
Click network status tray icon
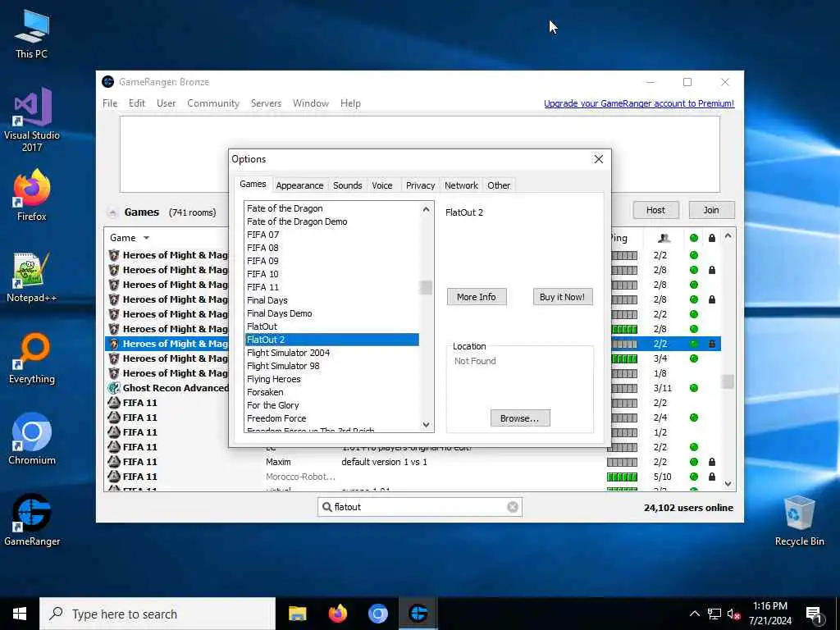click(714, 614)
